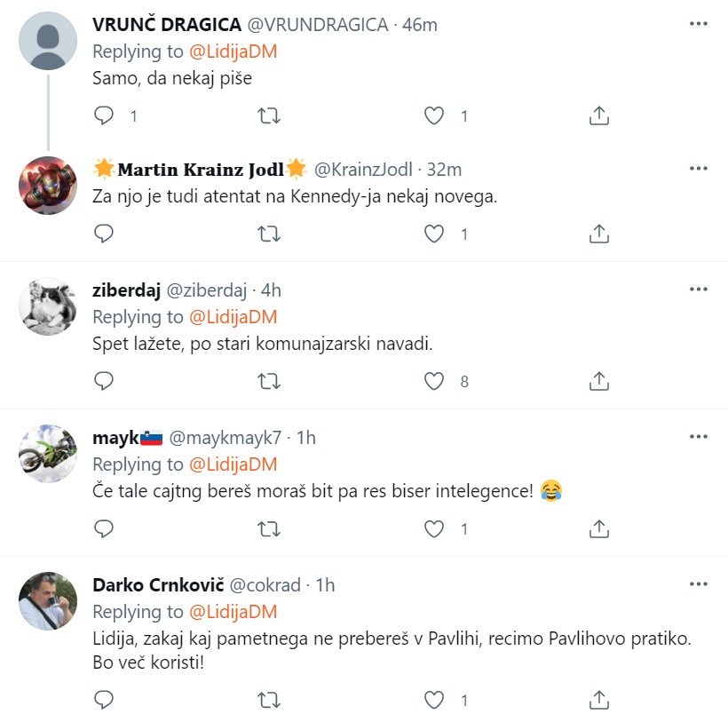
Task: Open more options for VRUNČ DRAGICA's tweet
Action: click(698, 21)
